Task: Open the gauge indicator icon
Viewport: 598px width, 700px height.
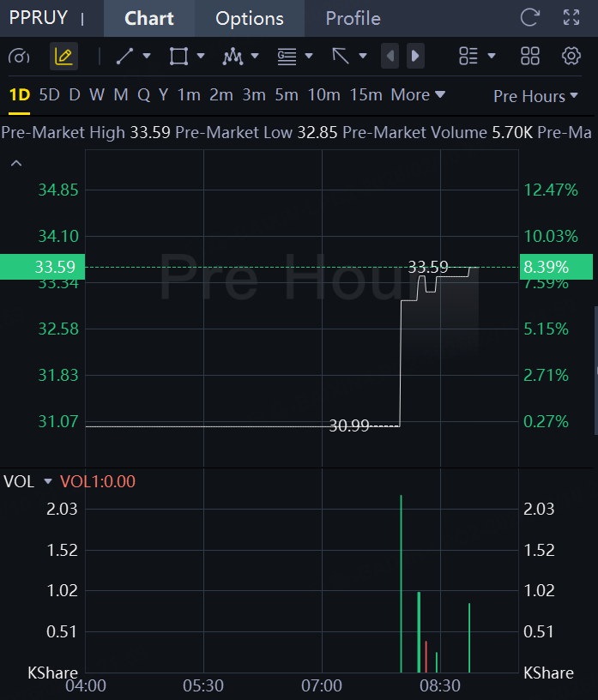Action: [19, 57]
